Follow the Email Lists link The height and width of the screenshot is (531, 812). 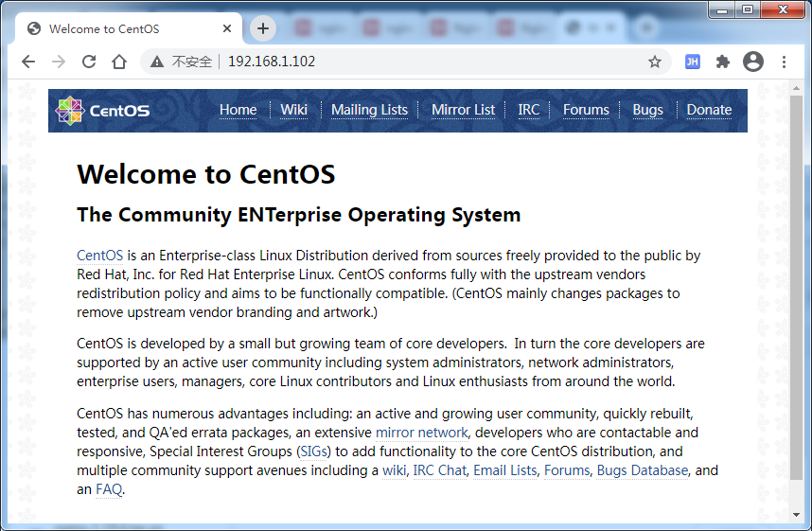[x=505, y=470]
